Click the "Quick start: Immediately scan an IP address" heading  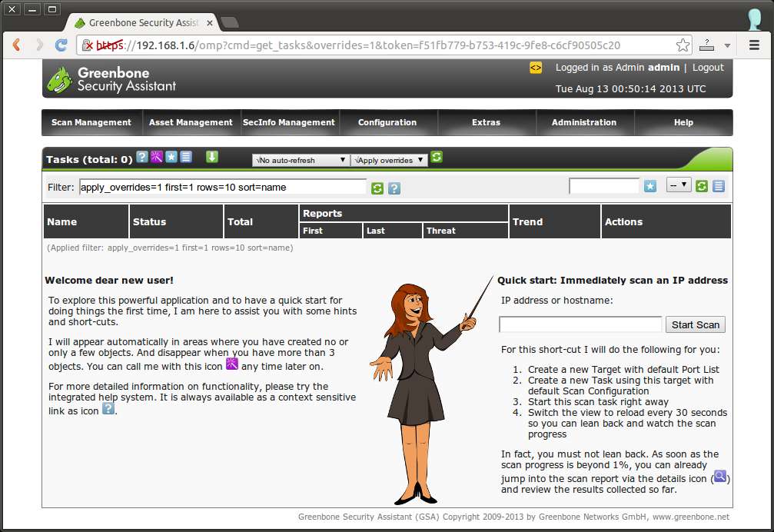[613, 281]
